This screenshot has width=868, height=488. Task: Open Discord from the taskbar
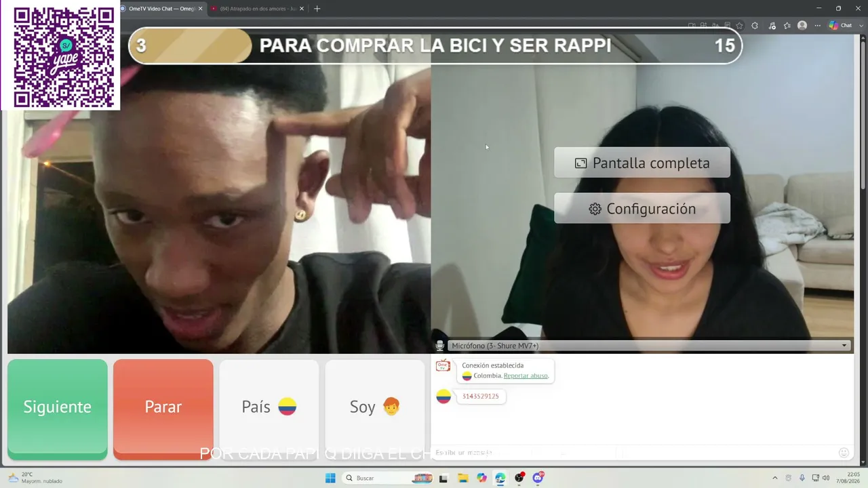(x=538, y=478)
